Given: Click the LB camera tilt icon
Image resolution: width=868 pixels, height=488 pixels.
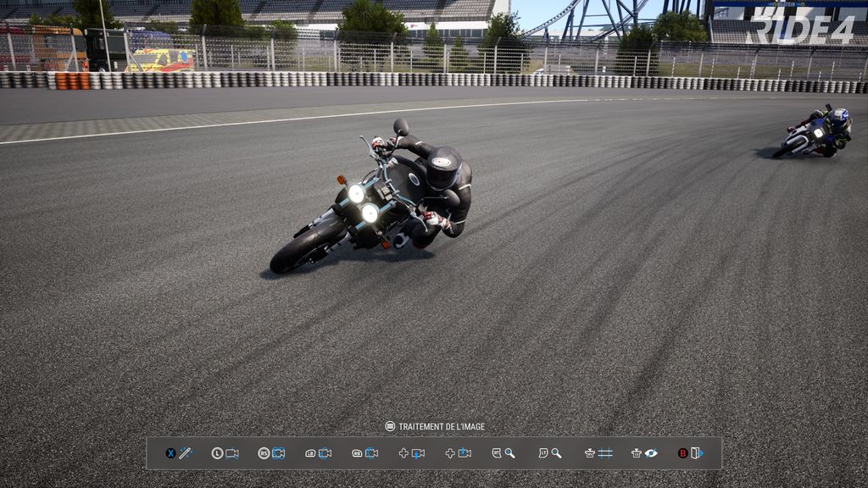Looking at the screenshot, I should [325, 454].
